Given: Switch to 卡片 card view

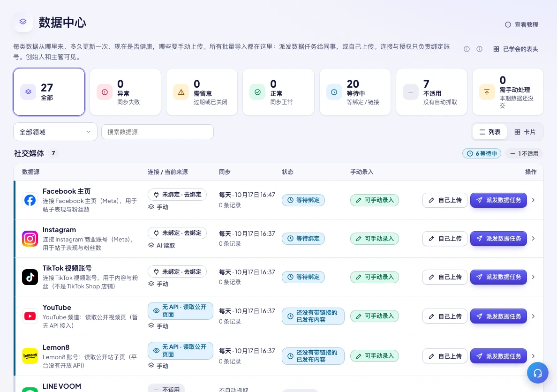Looking at the screenshot, I should click(x=525, y=132).
